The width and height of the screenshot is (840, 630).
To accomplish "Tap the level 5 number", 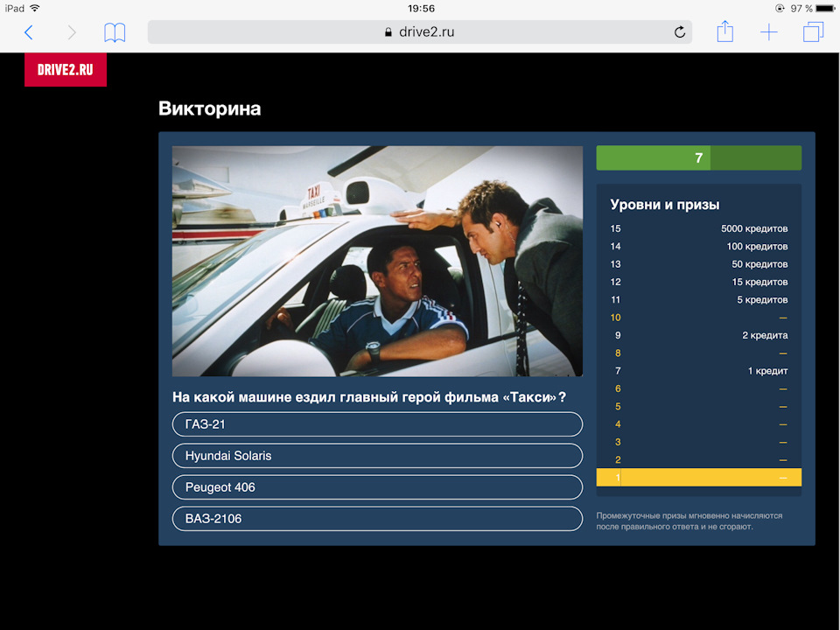I will (x=618, y=407).
